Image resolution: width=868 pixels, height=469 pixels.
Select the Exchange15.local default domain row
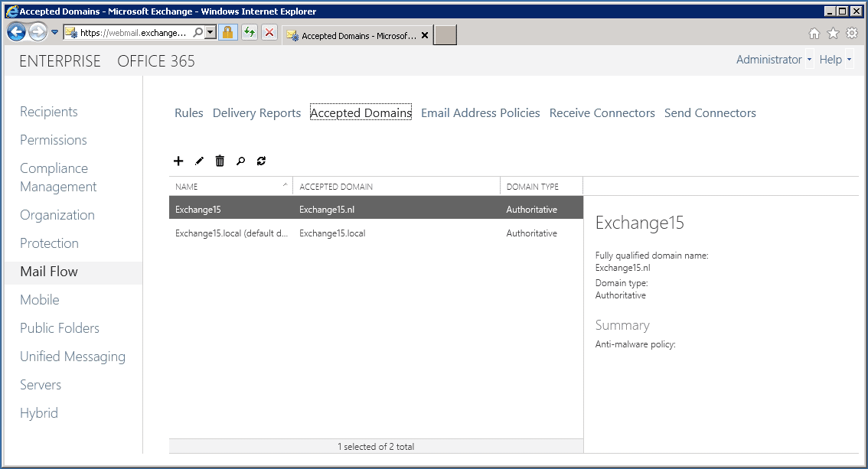(x=377, y=233)
